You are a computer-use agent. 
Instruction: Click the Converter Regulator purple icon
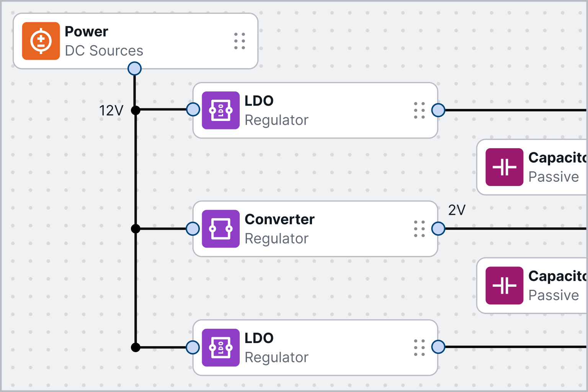(220, 229)
